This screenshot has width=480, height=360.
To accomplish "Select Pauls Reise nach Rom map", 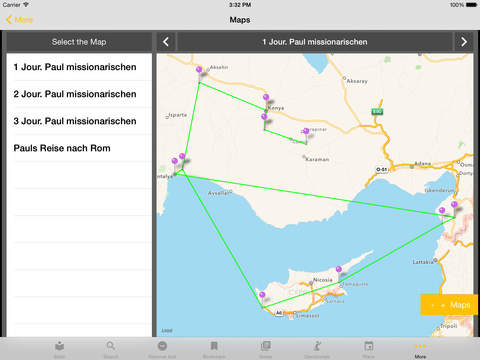I will [x=79, y=148].
